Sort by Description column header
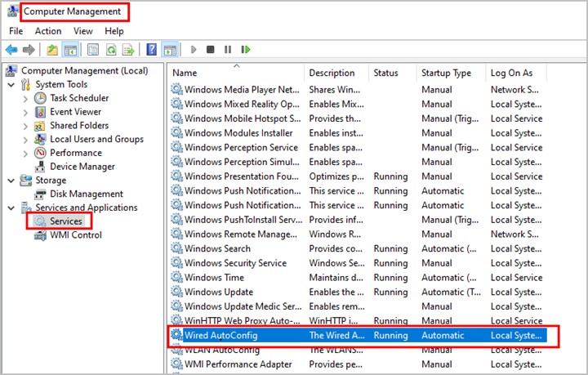Viewport: 588px width, 375px height. click(336, 73)
